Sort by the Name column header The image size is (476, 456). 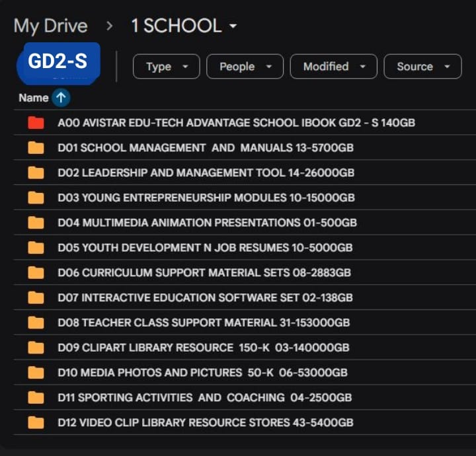(34, 98)
